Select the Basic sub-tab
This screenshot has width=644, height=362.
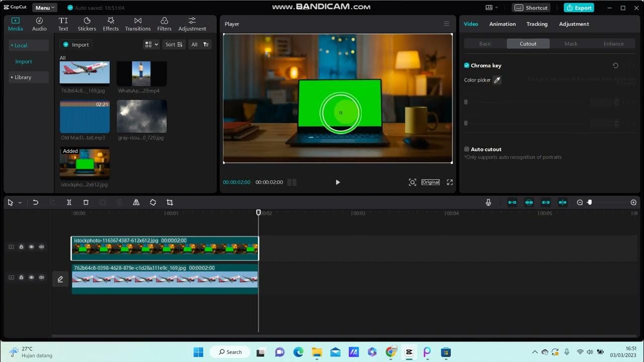[486, 44]
